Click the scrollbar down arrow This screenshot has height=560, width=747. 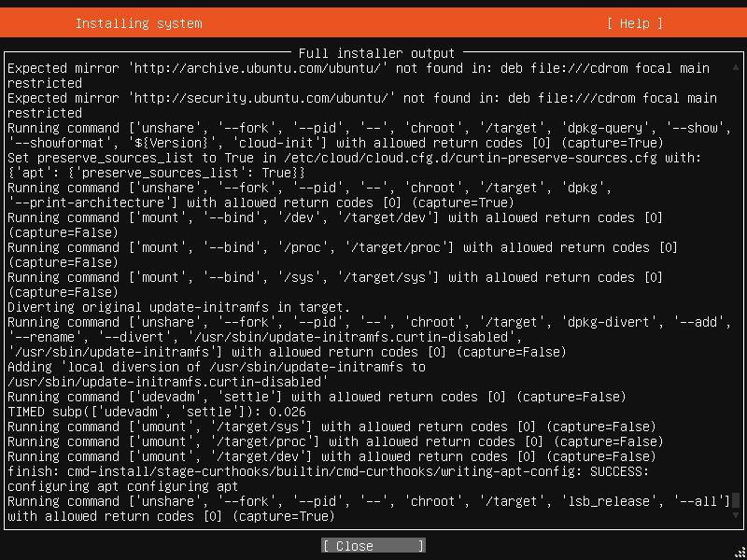coord(736,515)
